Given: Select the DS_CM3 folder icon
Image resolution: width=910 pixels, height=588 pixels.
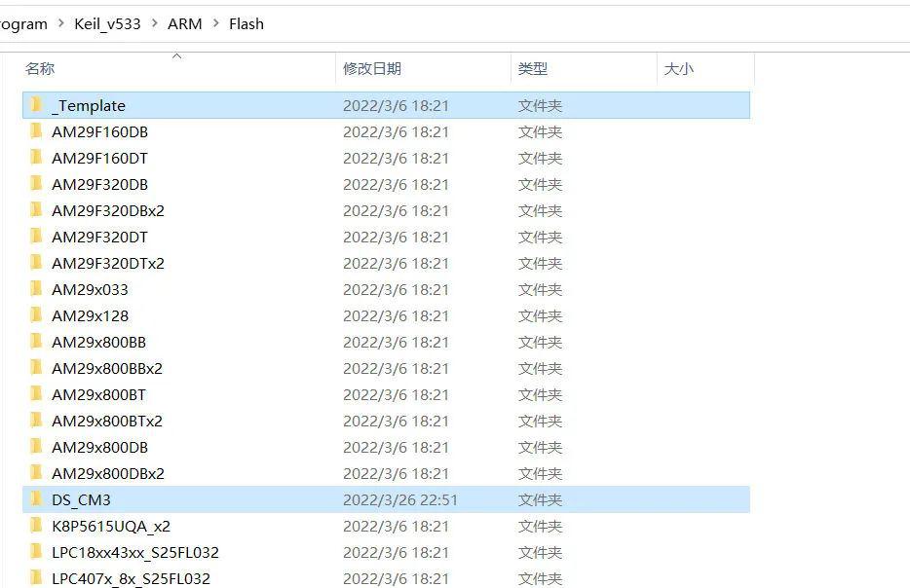Looking at the screenshot, I should click(x=36, y=499).
